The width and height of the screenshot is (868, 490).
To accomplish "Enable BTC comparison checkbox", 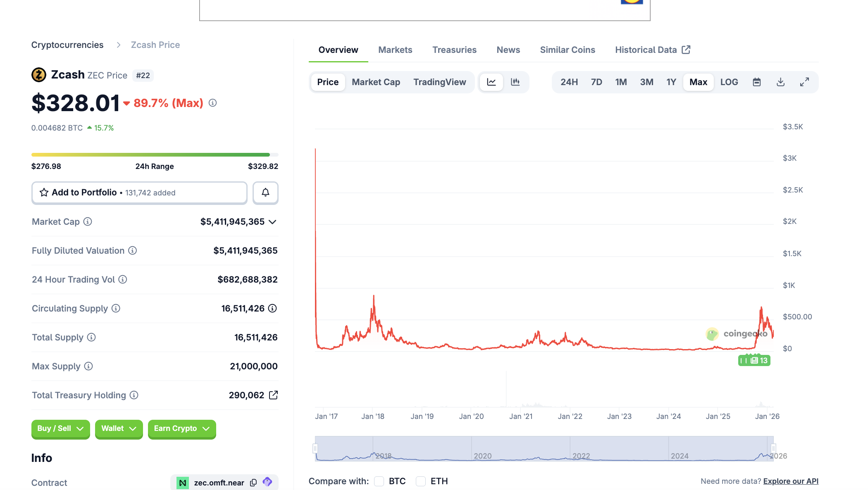I will click(379, 481).
